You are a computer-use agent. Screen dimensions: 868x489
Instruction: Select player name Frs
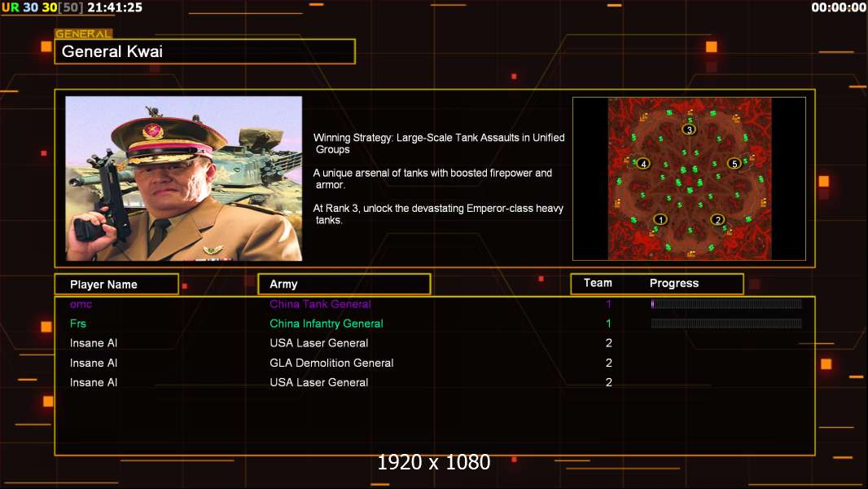pyautogui.click(x=78, y=324)
